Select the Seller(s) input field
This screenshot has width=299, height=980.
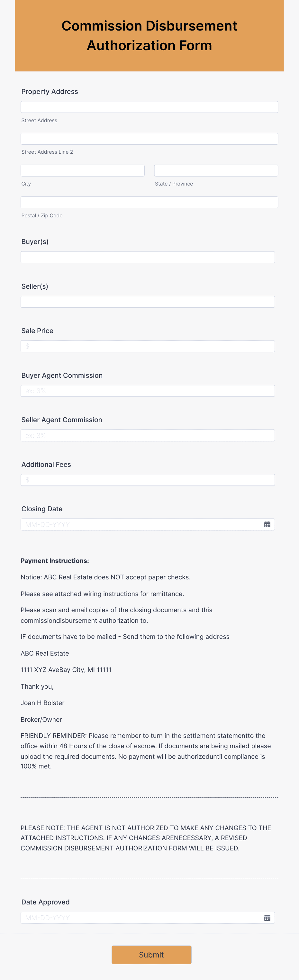pyautogui.click(x=148, y=302)
